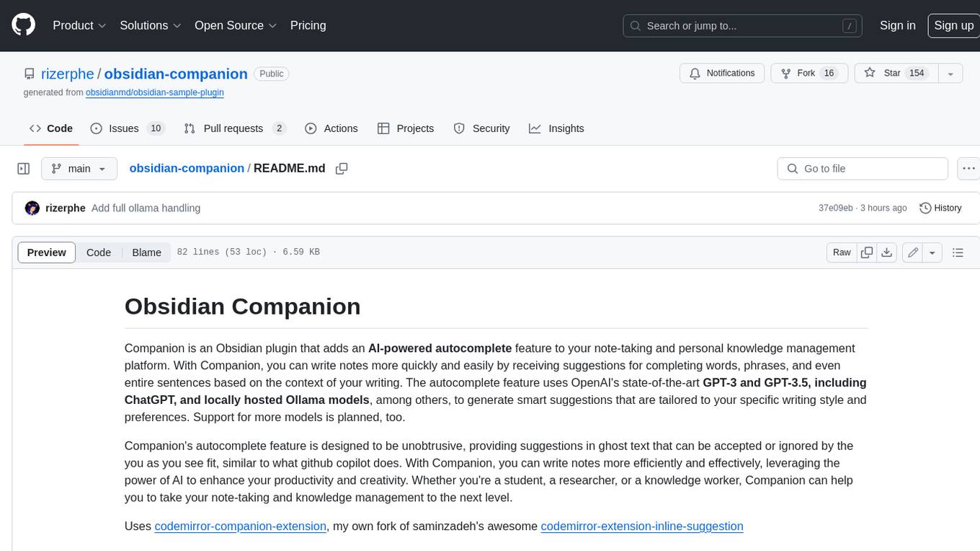Focus the Go to file input
Viewport: 980px width, 551px height.
coord(863,169)
